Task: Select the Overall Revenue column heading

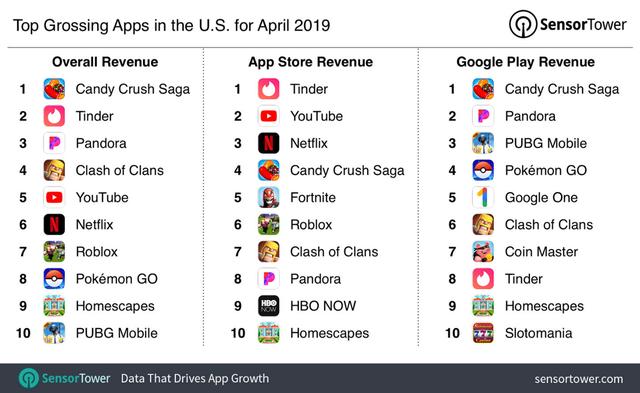Action: tap(105, 62)
